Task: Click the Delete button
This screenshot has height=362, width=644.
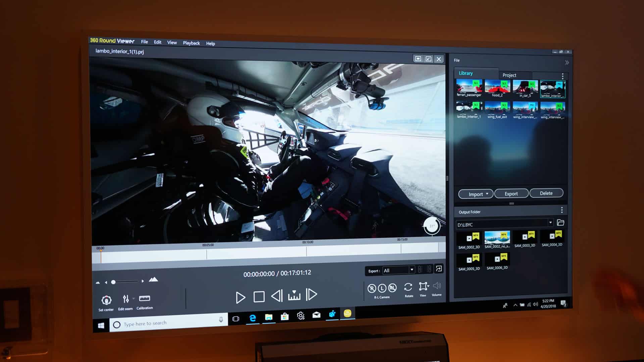Action: pyautogui.click(x=546, y=193)
